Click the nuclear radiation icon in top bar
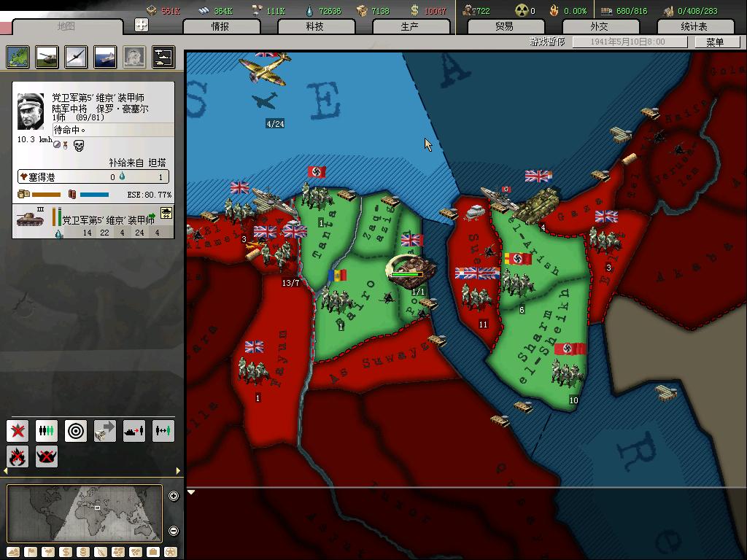Viewport: 747px width, 560px height. point(522,10)
